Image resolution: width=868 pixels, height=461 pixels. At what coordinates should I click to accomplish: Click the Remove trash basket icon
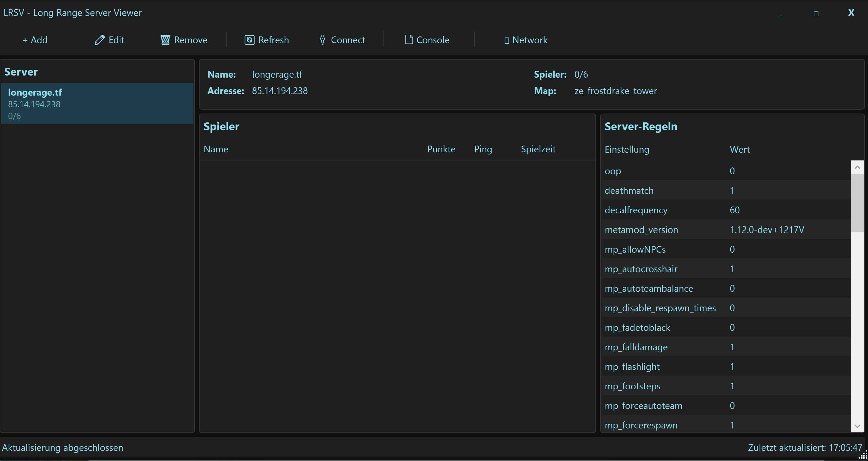click(x=165, y=40)
